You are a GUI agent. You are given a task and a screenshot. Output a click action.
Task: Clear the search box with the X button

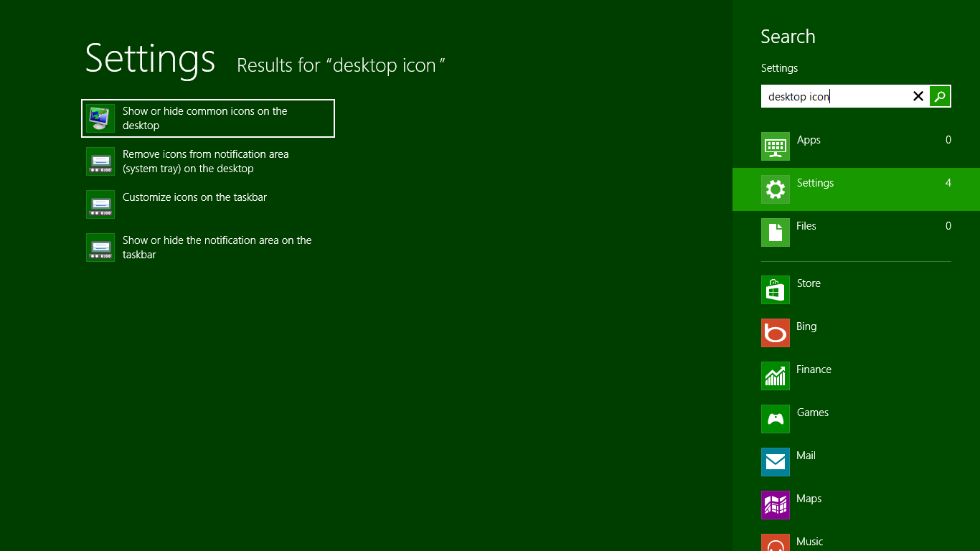coord(918,96)
